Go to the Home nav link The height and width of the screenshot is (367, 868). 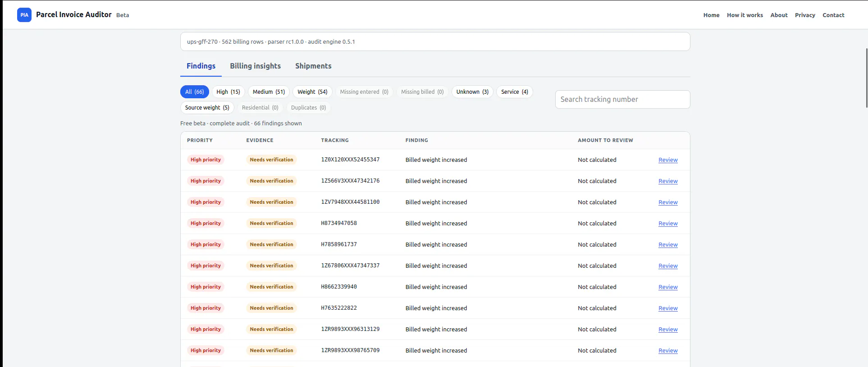[x=711, y=15]
